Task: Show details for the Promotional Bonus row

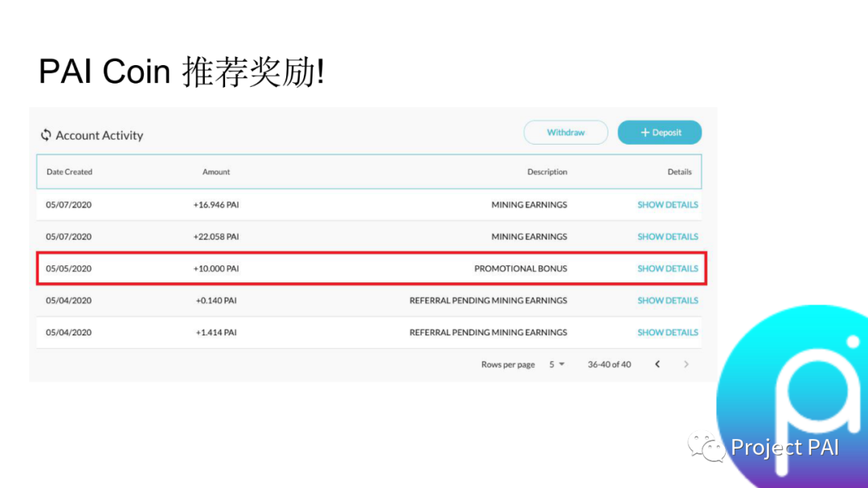Action: pyautogui.click(x=668, y=269)
